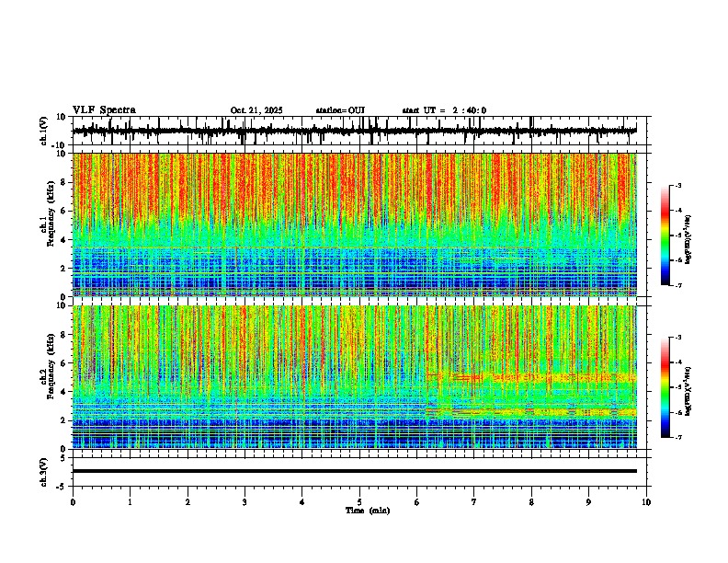Click the ch.1 spectrogram color scale bar
This screenshot has width=728, height=563.
pyautogui.click(x=665, y=236)
